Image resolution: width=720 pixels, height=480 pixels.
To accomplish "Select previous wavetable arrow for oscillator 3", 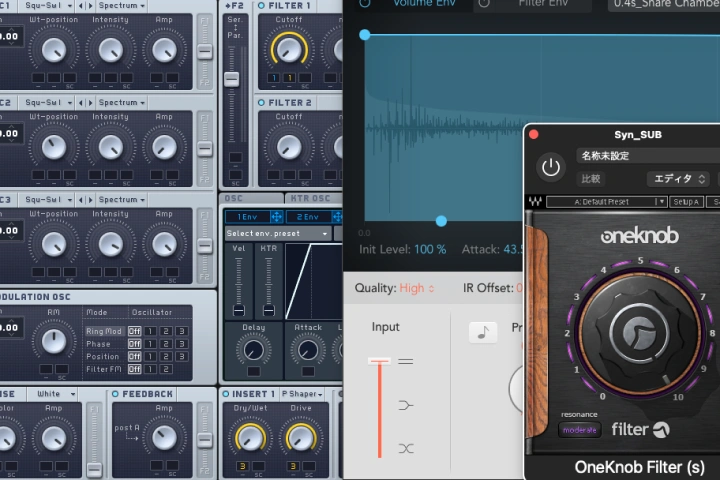I will click(81, 199).
